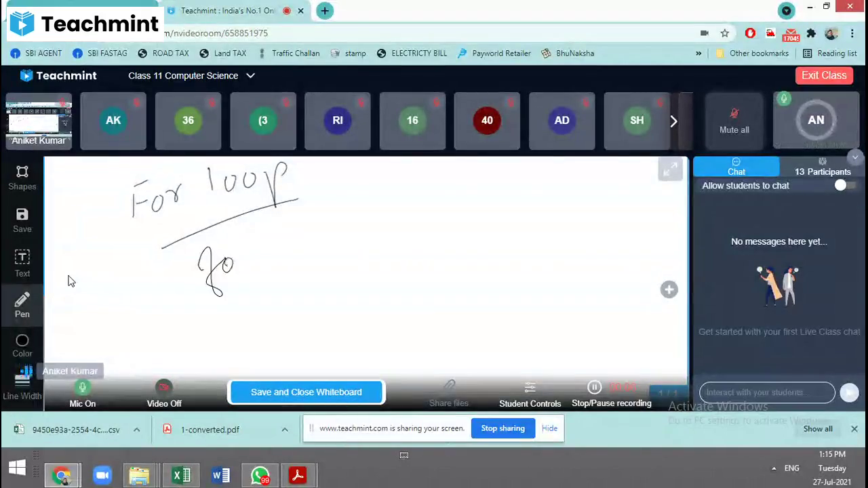
Task: Turn the video camera on
Action: (x=164, y=394)
